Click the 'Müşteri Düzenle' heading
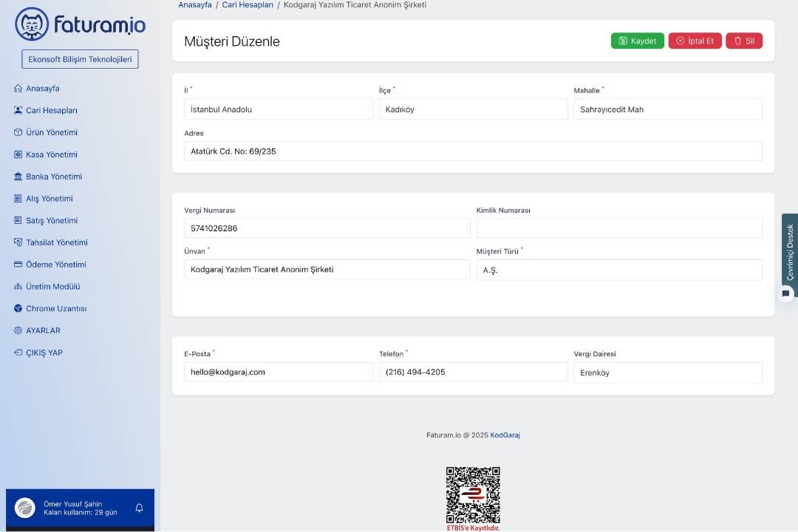The image size is (798, 532). tap(232, 41)
